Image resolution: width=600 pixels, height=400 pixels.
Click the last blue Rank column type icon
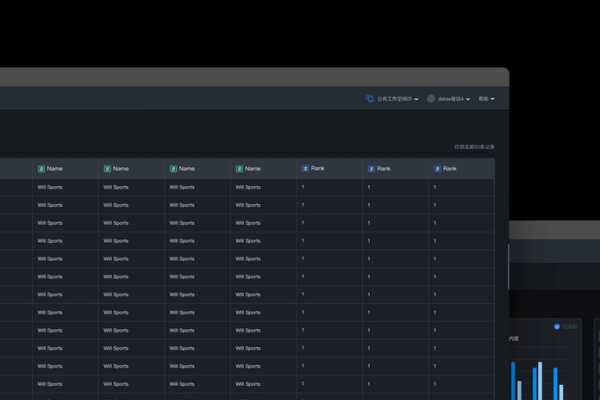pyautogui.click(x=437, y=169)
